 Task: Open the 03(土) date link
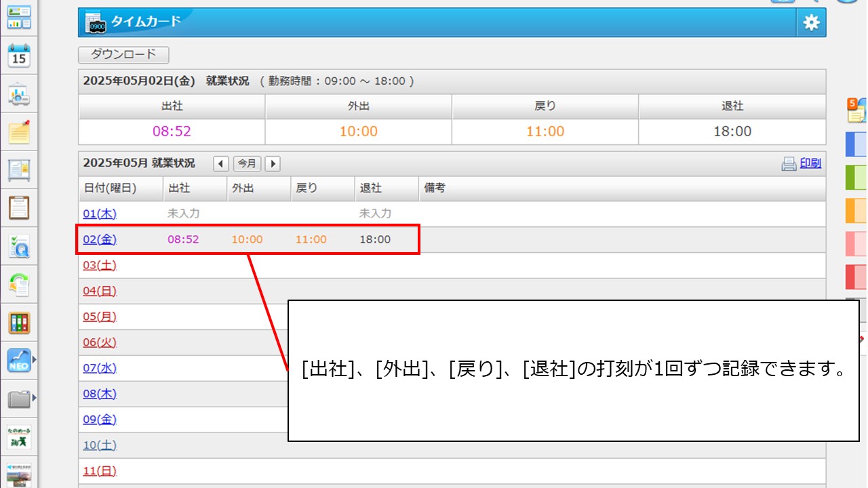pyautogui.click(x=100, y=265)
